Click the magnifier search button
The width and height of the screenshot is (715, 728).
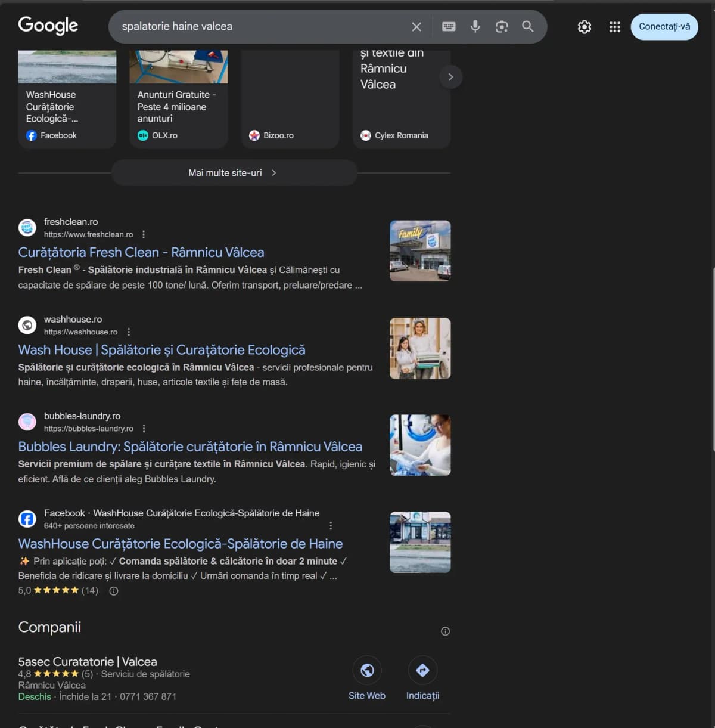coord(528,27)
